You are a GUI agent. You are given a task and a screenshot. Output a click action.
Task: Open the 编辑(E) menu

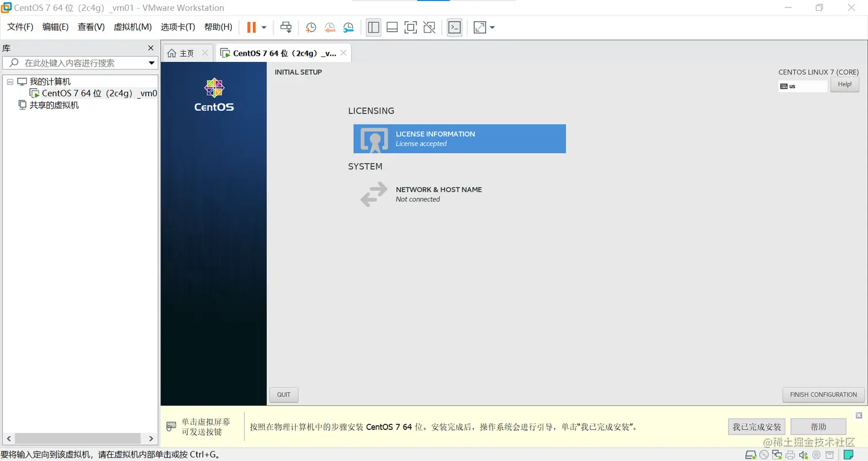pos(55,27)
